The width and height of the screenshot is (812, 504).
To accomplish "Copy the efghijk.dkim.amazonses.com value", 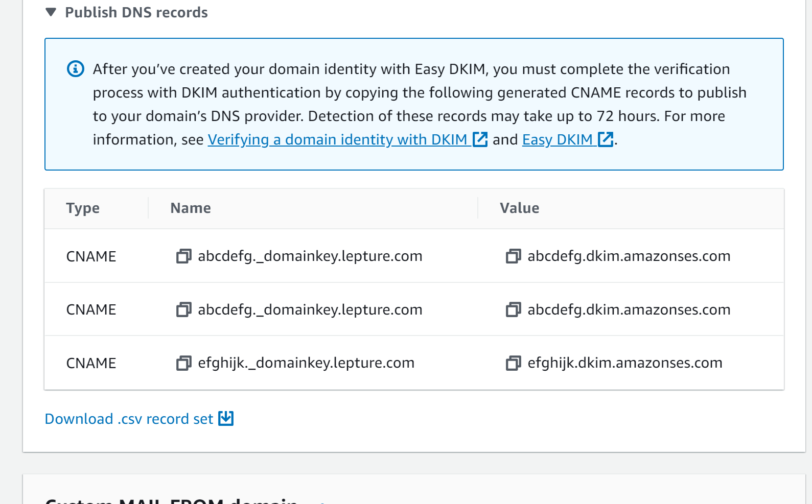I will 513,363.
